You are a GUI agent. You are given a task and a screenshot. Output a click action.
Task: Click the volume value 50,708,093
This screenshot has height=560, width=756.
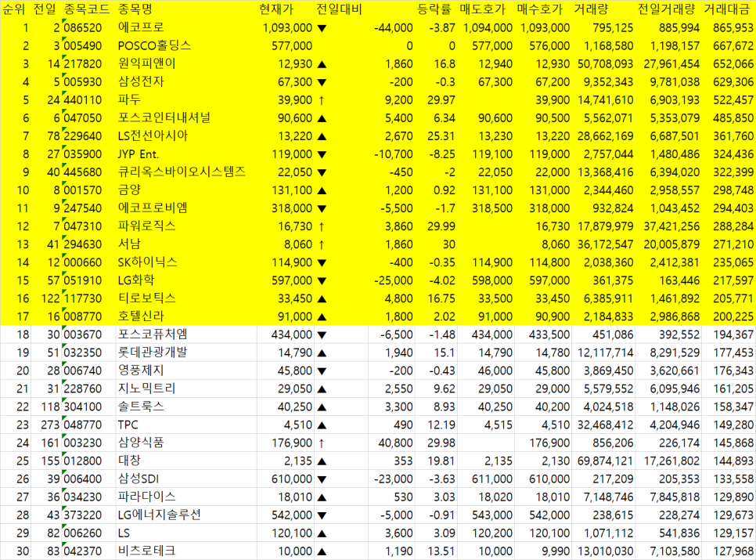click(x=606, y=64)
